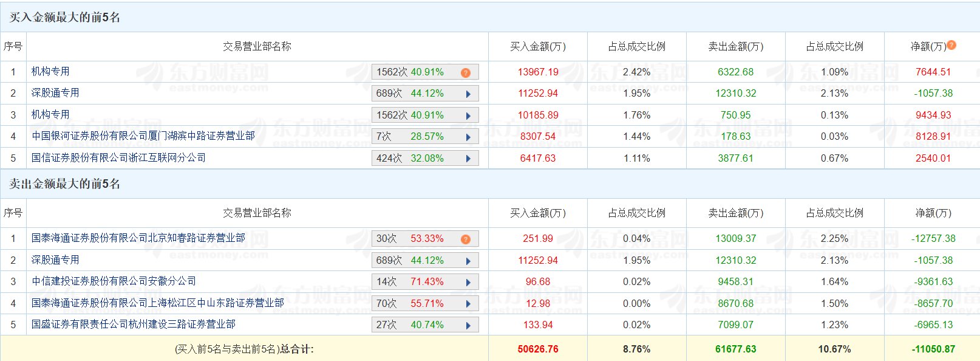Expand the 70次 55.71% arrow for 国泰海通上海松江
Viewport: 980px width, 361px height.
(468, 304)
